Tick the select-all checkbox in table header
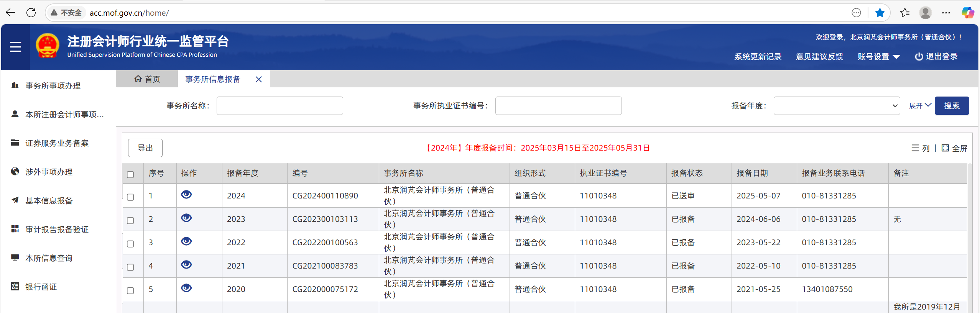This screenshot has height=313, width=980. [x=130, y=174]
